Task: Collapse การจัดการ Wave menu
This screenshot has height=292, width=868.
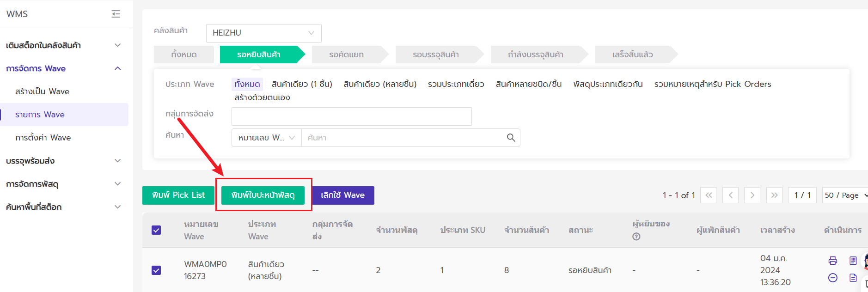Action: 64,68
